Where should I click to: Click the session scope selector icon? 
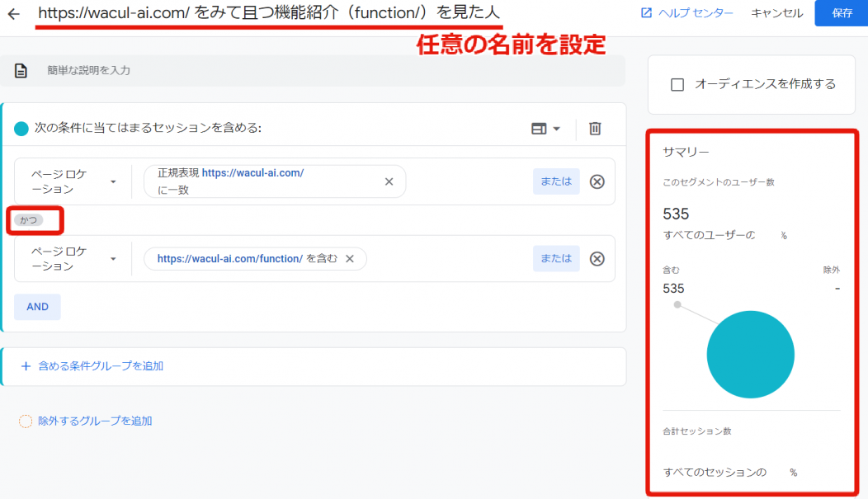540,128
